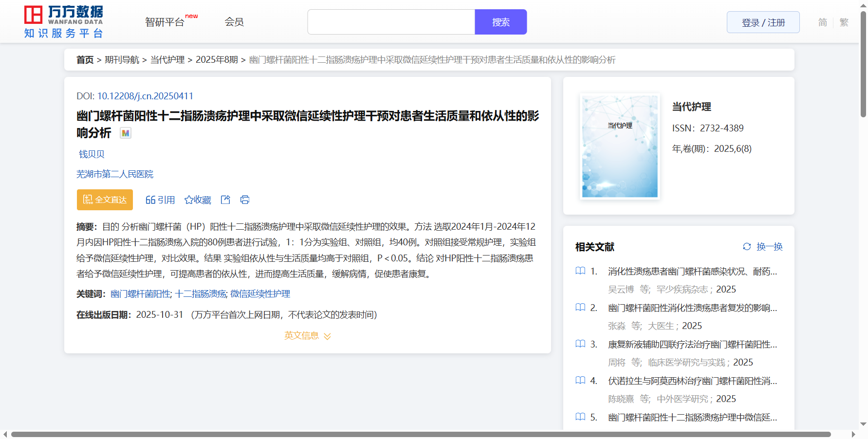Open the 会员 menu item
Viewport: 868px width, 439px height.
click(234, 22)
